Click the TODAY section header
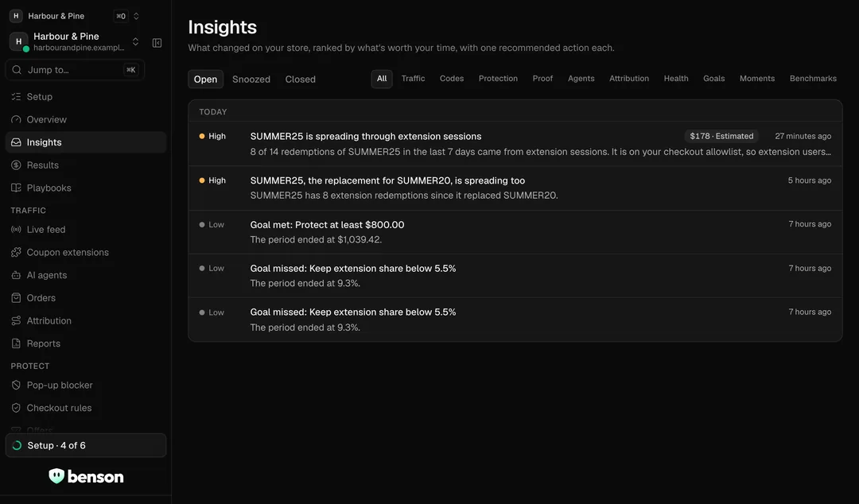 (213, 112)
